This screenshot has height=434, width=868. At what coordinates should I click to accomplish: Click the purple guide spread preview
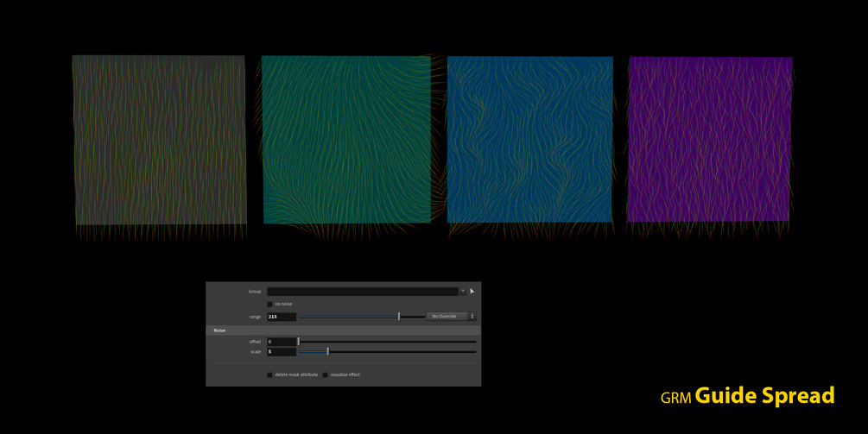[710, 139]
